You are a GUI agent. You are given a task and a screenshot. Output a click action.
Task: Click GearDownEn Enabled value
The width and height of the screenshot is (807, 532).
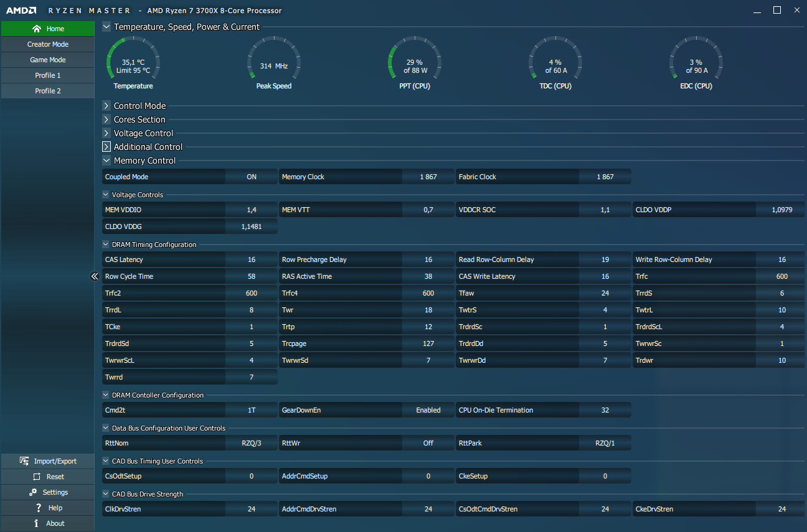click(428, 410)
